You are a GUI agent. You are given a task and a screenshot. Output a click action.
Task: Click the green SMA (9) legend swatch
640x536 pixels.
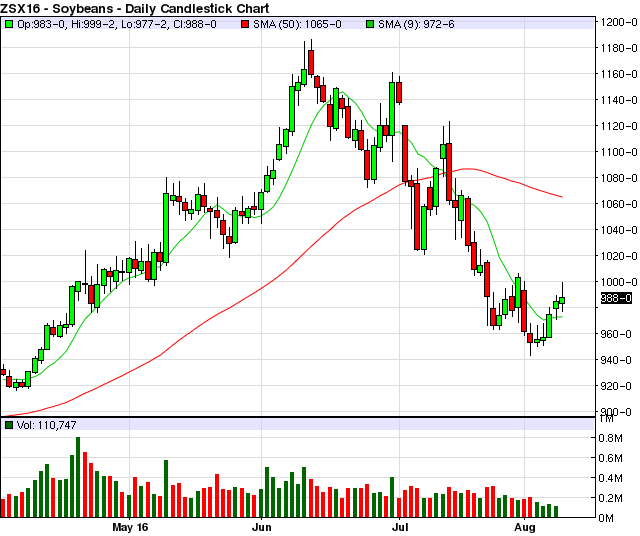click(x=370, y=24)
